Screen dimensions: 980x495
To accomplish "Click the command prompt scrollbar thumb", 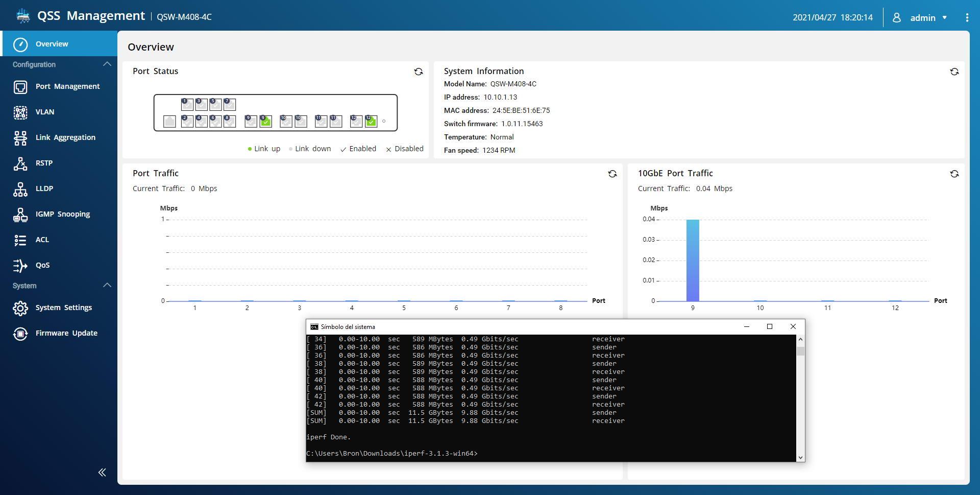I will coord(800,351).
